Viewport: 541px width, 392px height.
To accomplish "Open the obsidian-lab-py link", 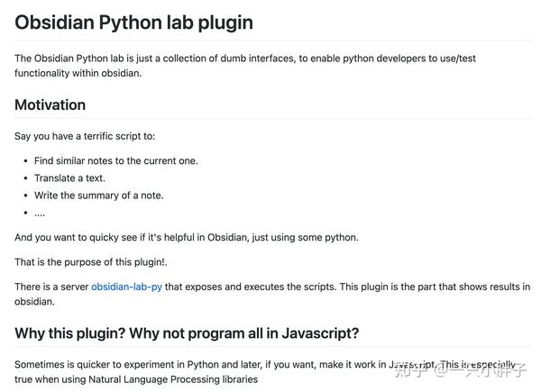I will click(126, 287).
